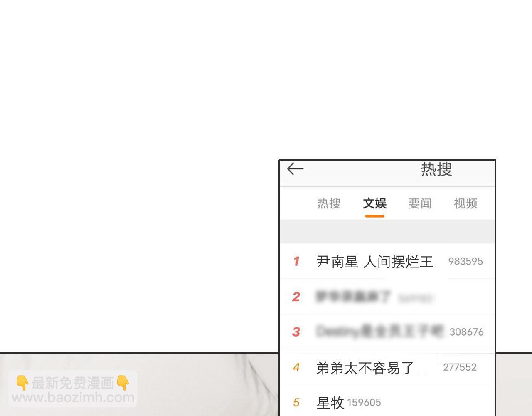Image resolution: width=532 pixels, height=416 pixels.
Task: Click the rank number 1 badge
Action: click(296, 261)
